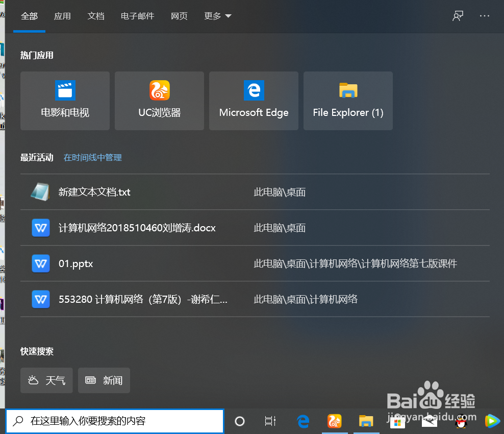Screen dimensions: 504x434
Task: Click the WPS icon beside 01.pptx
Action: coord(41,263)
